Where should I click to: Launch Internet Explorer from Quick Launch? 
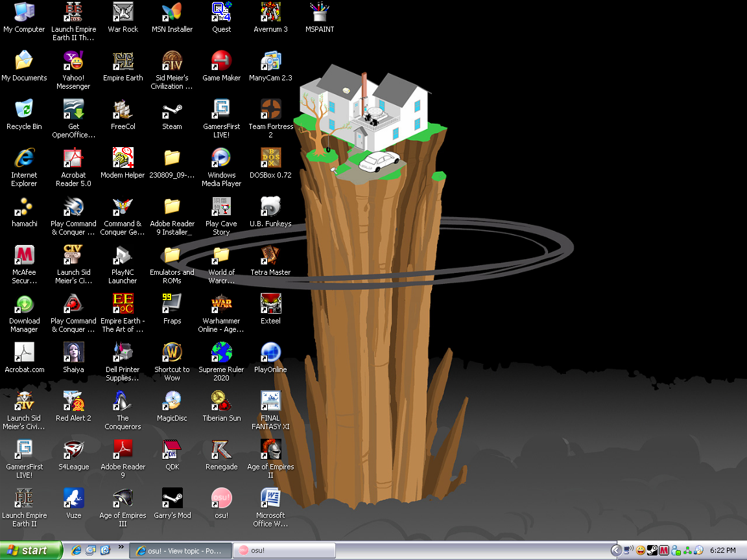[x=77, y=550]
